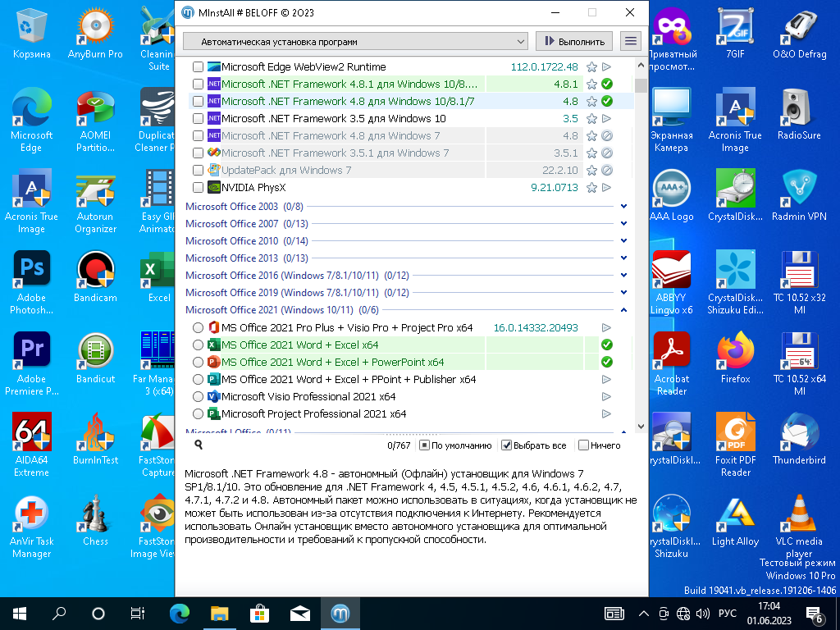Collapse the Microsoft Office 2021 group

(x=623, y=309)
